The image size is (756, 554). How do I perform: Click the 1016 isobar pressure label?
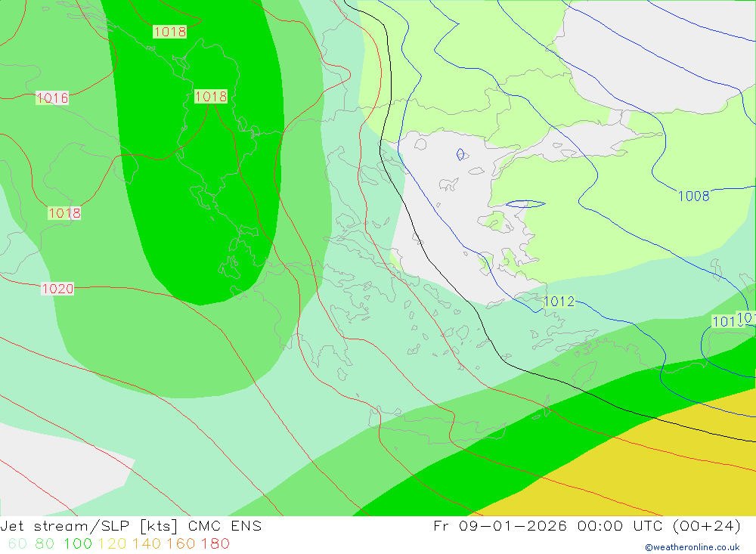pos(53,98)
